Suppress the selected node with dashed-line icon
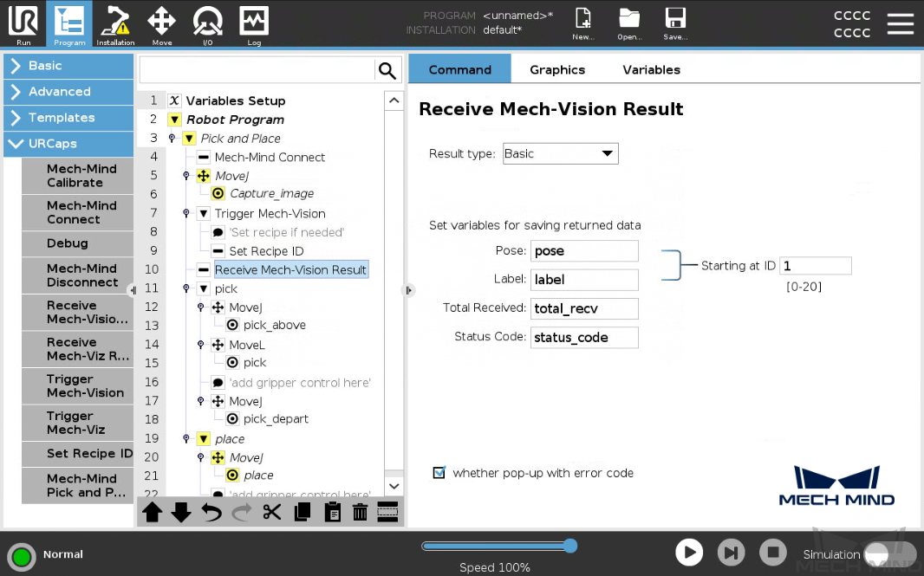Image resolution: width=924 pixels, height=576 pixels. [387, 512]
